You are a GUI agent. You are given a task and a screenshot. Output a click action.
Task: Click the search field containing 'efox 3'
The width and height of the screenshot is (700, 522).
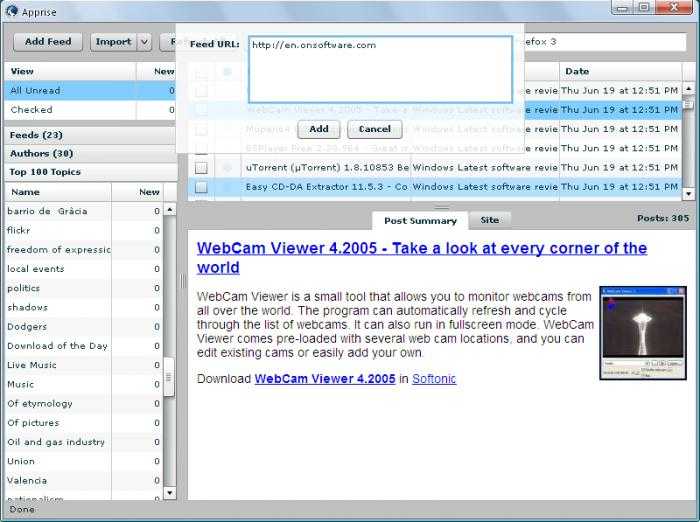tap(605, 42)
